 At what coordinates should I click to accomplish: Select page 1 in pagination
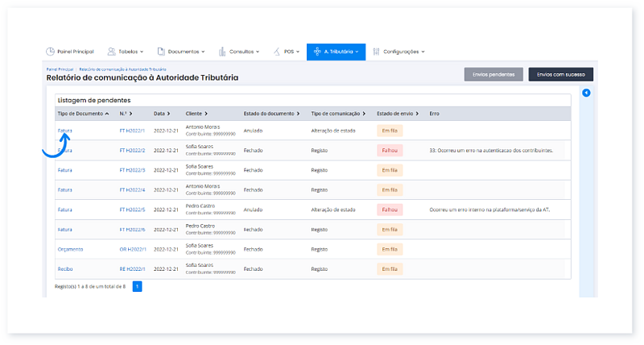pos(137,286)
